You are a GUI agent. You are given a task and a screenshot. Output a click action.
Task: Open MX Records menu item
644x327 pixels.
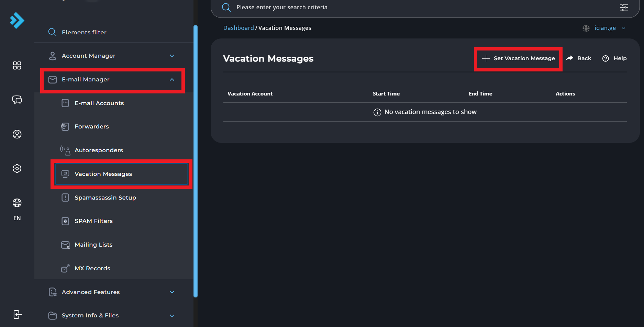click(92, 268)
